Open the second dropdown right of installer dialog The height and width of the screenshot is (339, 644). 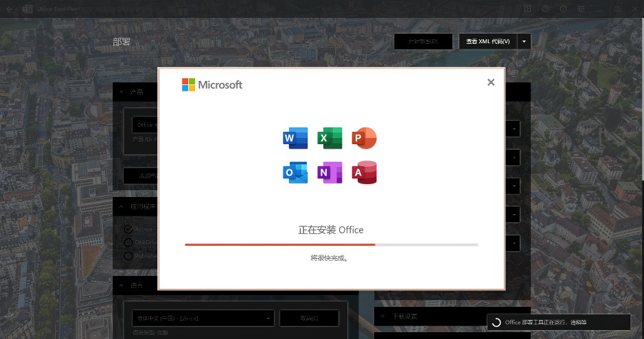514,158
